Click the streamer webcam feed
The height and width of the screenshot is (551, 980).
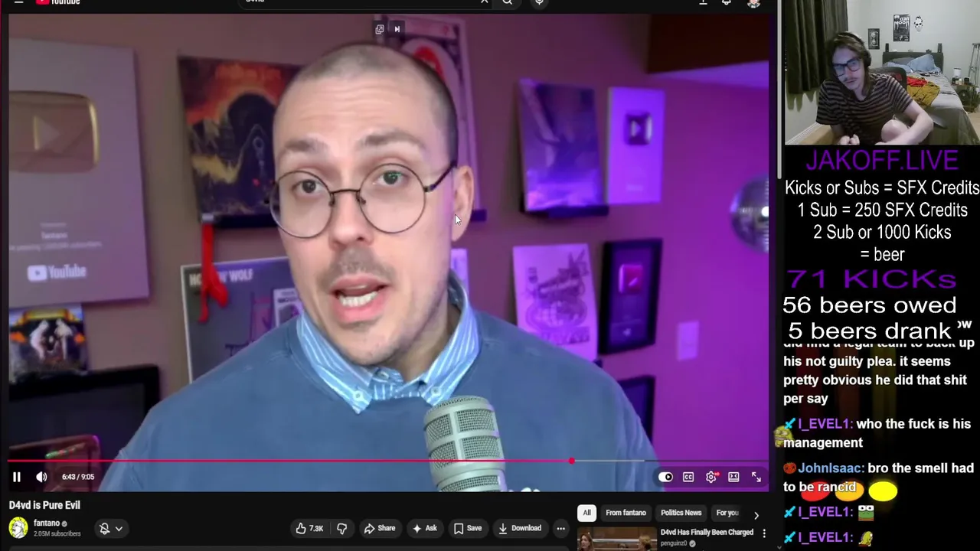pyautogui.click(x=882, y=73)
